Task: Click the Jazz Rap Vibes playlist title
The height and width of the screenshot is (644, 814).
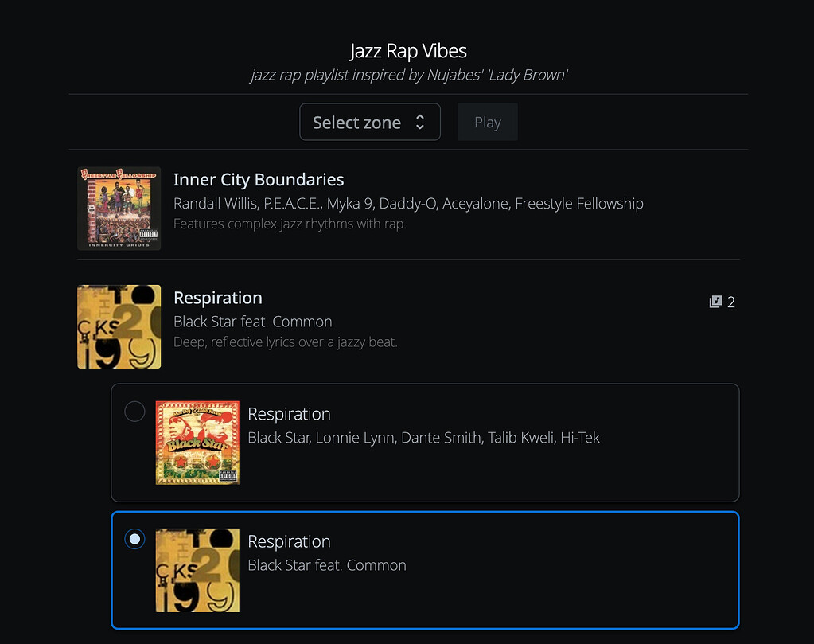Action: (x=408, y=51)
